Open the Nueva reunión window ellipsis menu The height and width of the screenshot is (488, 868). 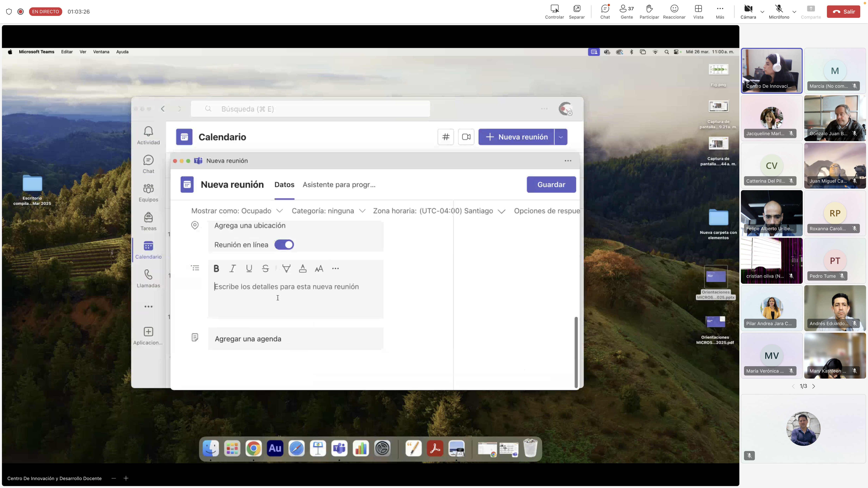[x=568, y=161]
